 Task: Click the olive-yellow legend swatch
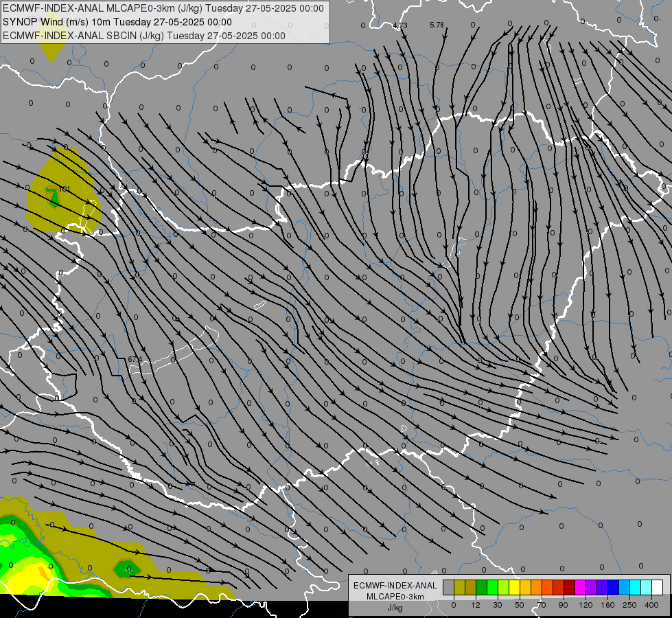(x=459, y=588)
